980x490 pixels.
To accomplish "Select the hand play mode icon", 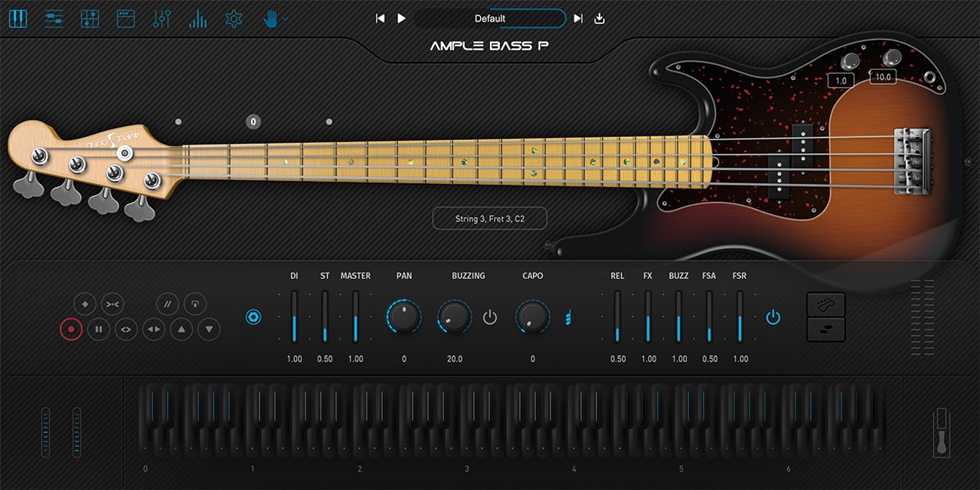I will pos(271,18).
